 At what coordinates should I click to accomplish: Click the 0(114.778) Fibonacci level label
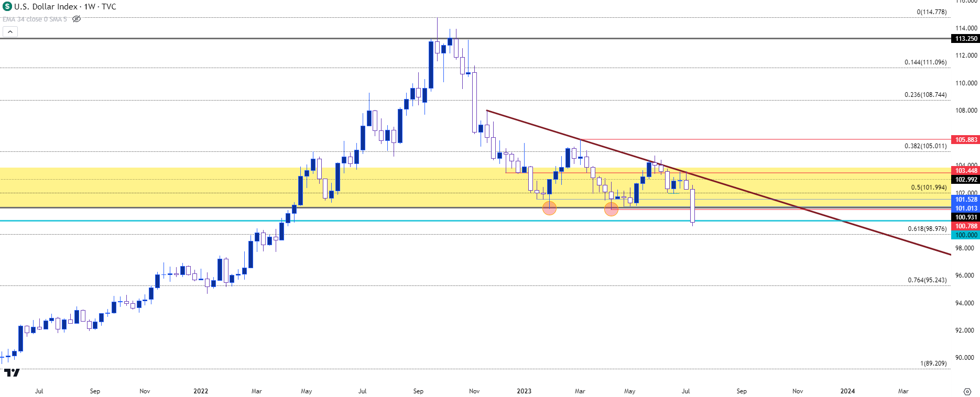click(x=932, y=12)
